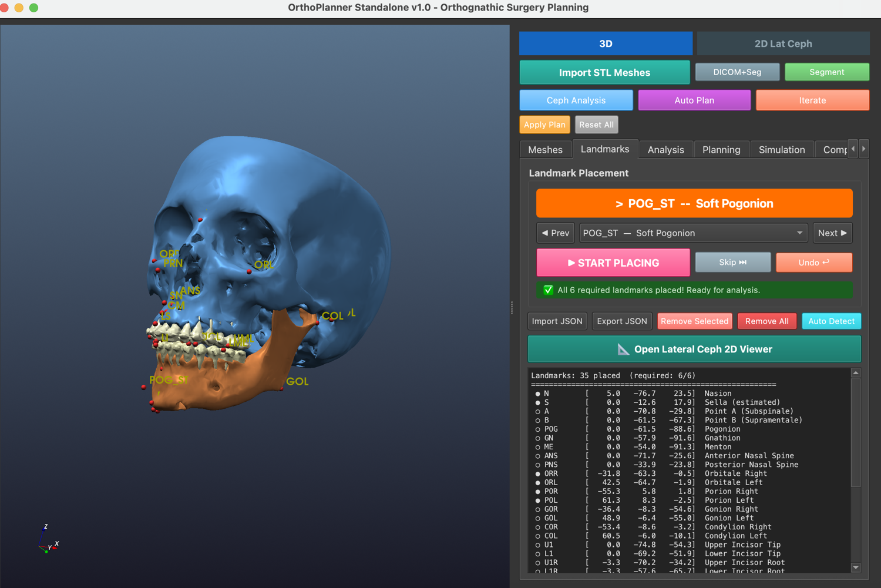The height and width of the screenshot is (588, 881).
Task: Click the orange POG_ST Soft Pogonion banner
Action: click(x=694, y=203)
